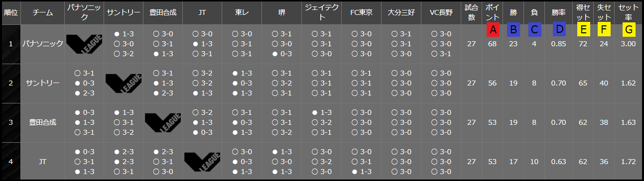This screenshot has height=181, width=644.
Task: Click the sets lost value 38
Action: coord(604,122)
